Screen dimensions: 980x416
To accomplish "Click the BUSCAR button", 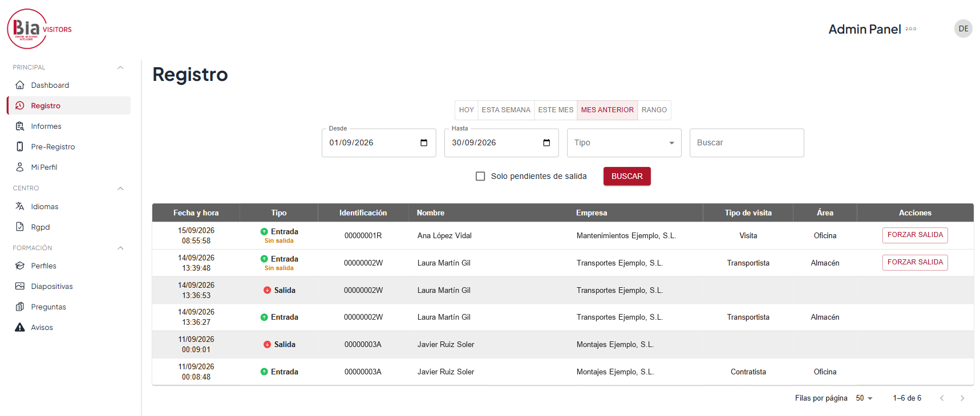I will [x=627, y=176].
